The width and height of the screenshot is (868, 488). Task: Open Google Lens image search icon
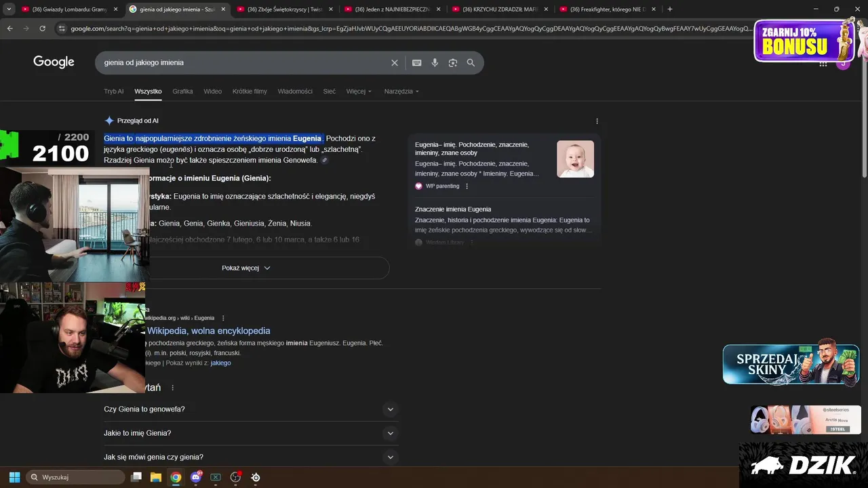click(452, 62)
